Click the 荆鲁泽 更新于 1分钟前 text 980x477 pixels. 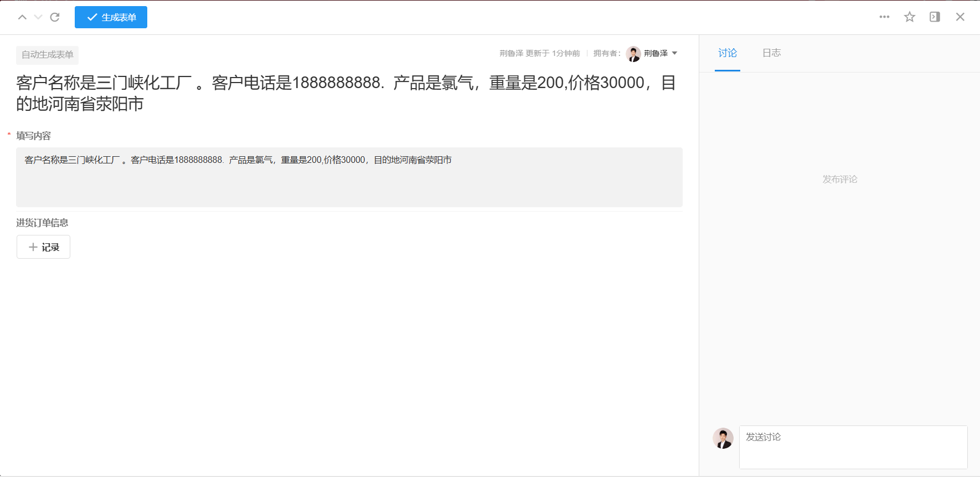[x=539, y=53]
